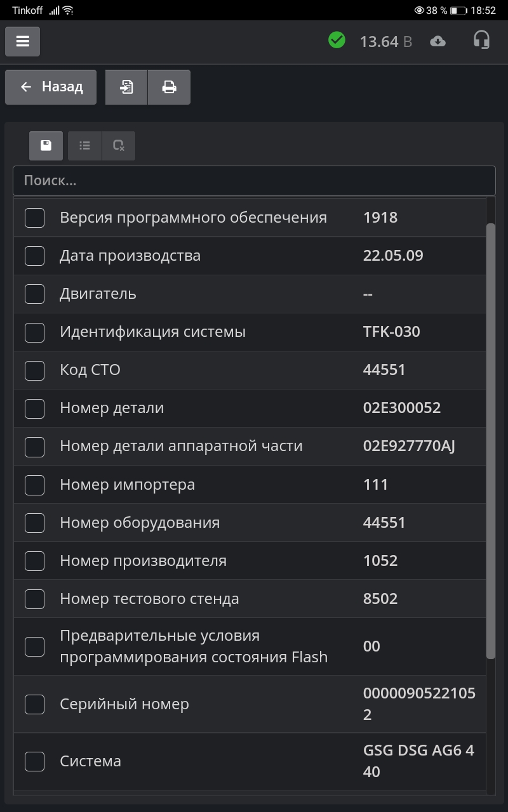
Task: Click the clear selection icon
Action: [118, 146]
